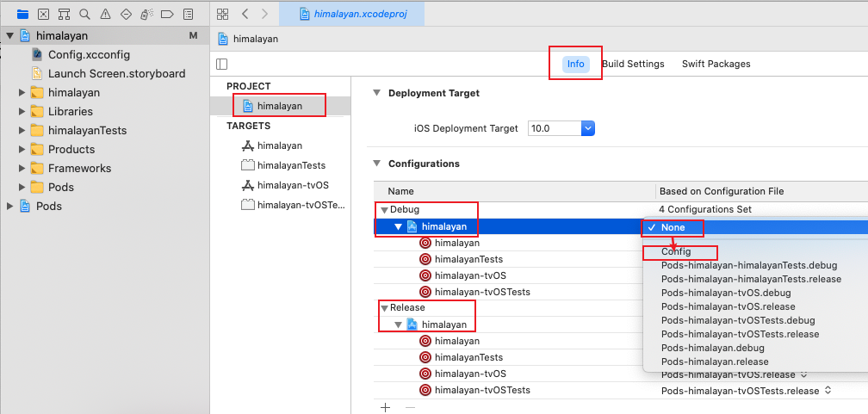Open the Debug navigator icon
The height and width of the screenshot is (414, 868).
pos(146,14)
